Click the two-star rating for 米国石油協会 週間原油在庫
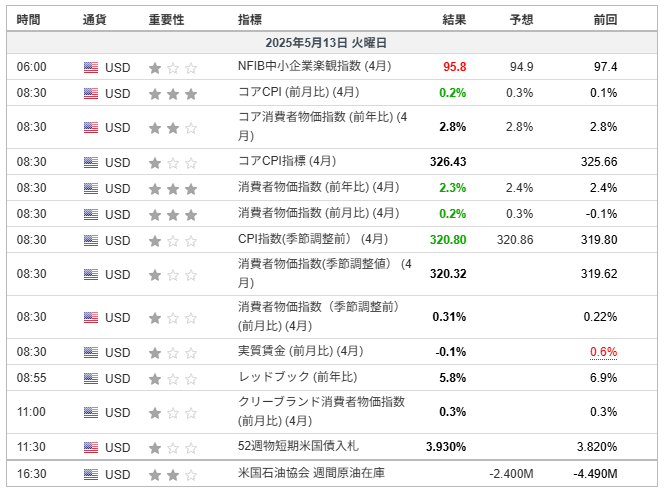This screenshot has width=664, height=492. click(x=172, y=474)
